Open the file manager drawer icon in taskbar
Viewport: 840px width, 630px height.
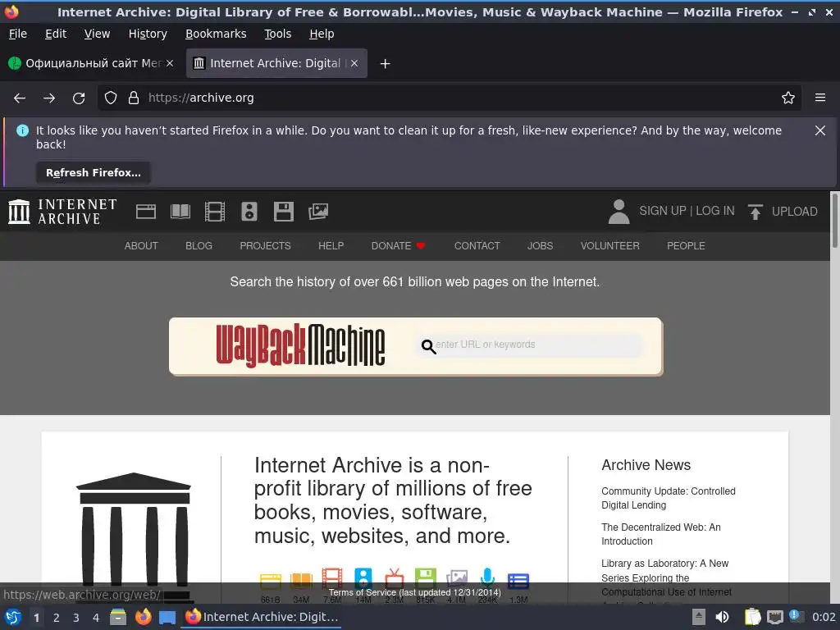118,617
